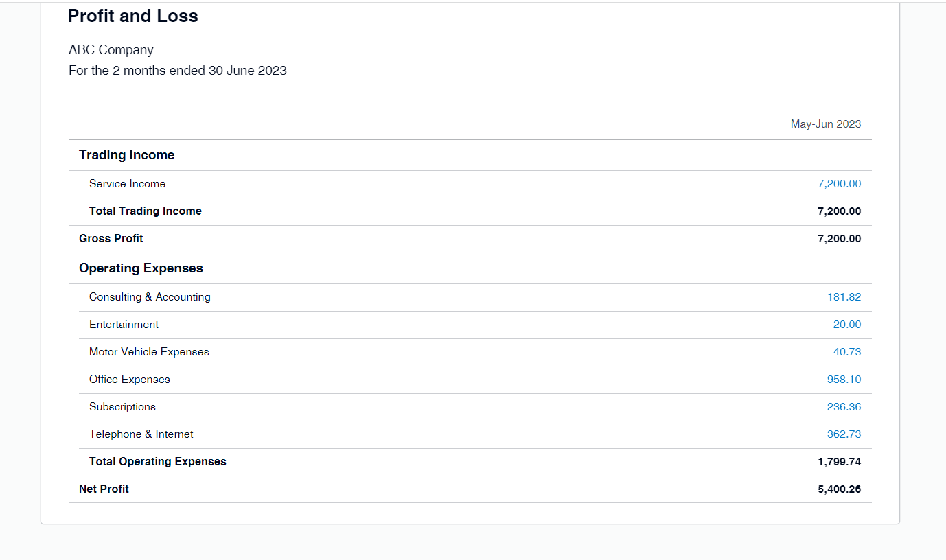Select the May-Jun 2023 column header

(x=825, y=124)
